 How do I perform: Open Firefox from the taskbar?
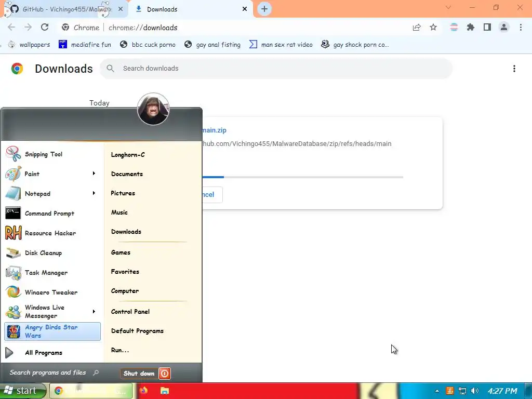[x=144, y=391]
